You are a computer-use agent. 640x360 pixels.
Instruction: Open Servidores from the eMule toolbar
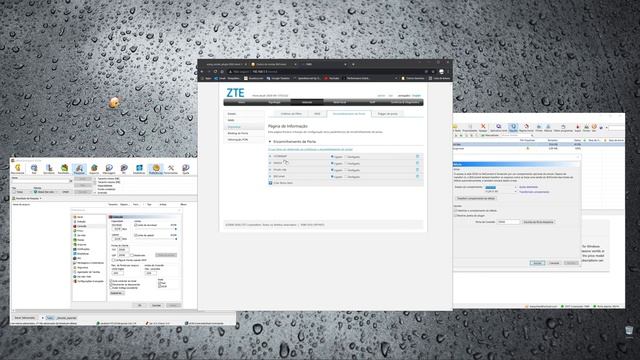tap(49, 168)
